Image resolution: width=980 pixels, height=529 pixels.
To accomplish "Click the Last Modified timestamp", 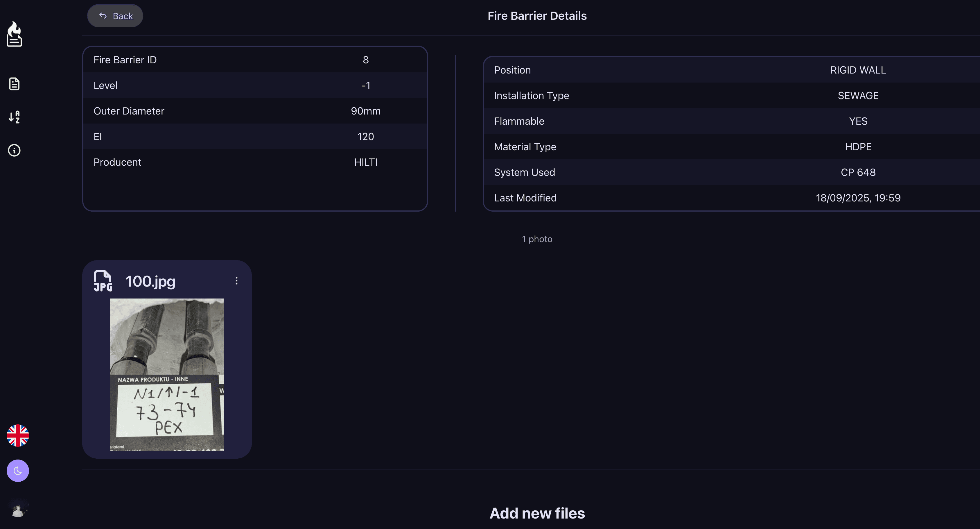I will (x=858, y=198).
